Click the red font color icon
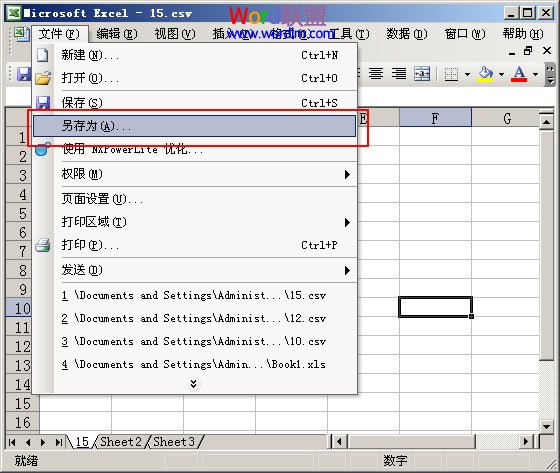The height and width of the screenshot is (473, 560). click(x=519, y=74)
